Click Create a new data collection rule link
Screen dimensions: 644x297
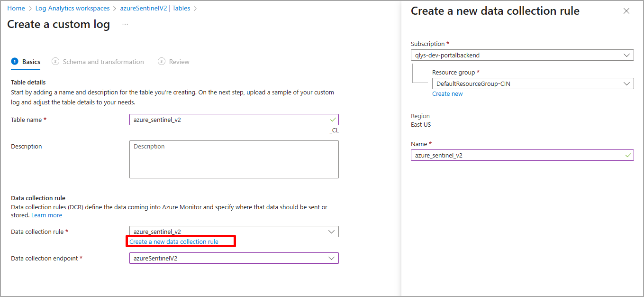174,242
